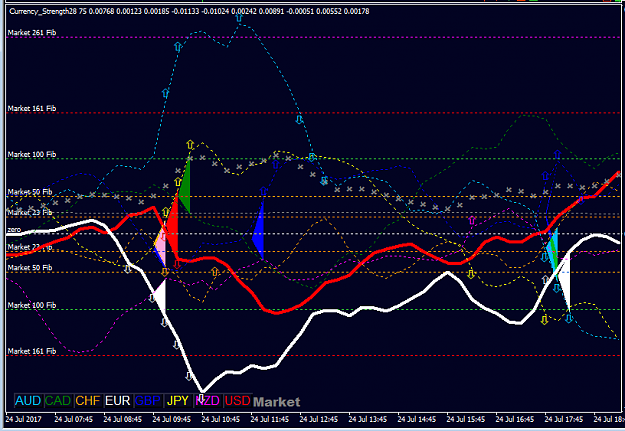Click the white EUR currency label

118,400
